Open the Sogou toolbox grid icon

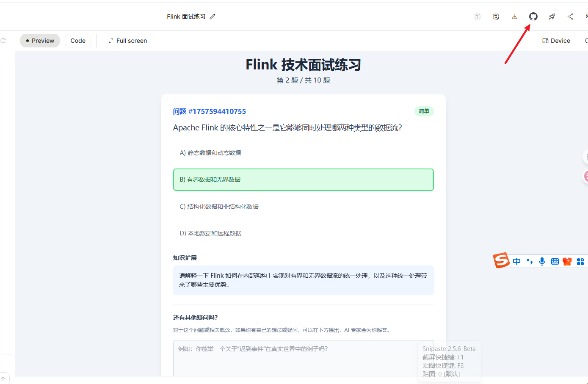click(580, 262)
